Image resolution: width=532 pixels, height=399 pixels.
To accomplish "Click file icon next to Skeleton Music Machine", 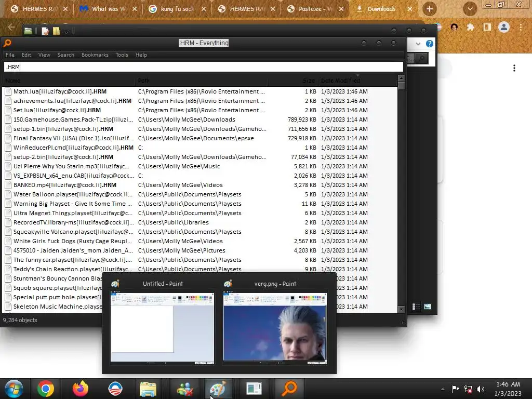I will 8,307.
